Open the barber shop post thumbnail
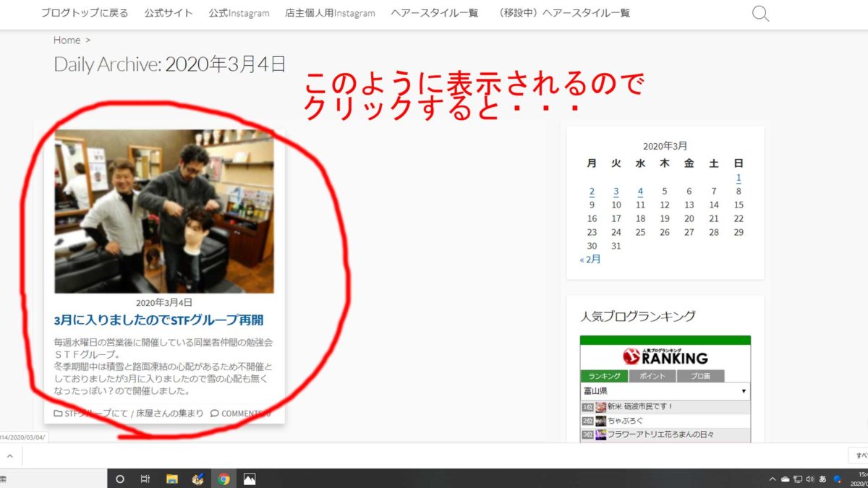 pos(164,211)
